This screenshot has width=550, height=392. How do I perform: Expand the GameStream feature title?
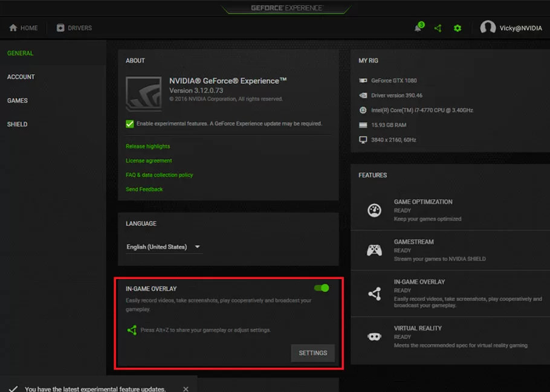[x=413, y=242]
